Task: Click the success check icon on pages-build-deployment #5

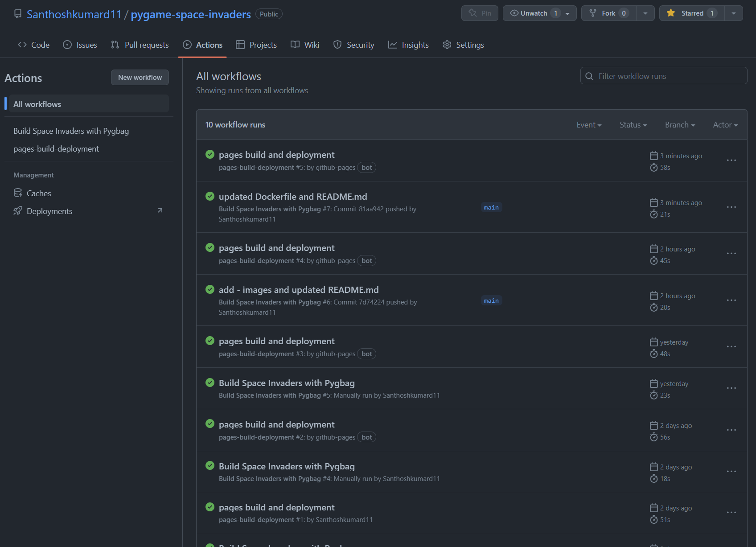Action: pos(210,154)
